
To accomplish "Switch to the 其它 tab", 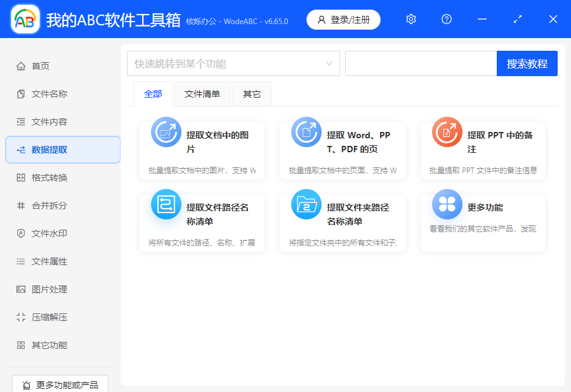I will [252, 94].
